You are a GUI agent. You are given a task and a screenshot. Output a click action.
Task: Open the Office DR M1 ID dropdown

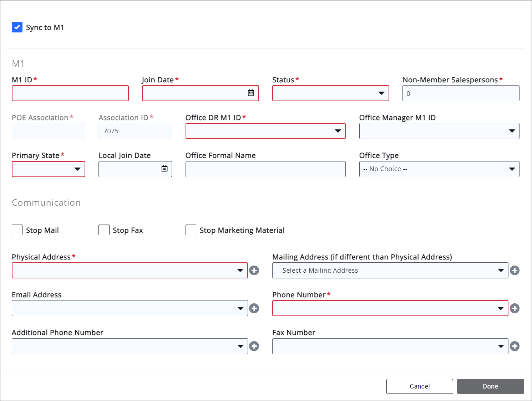coord(265,131)
